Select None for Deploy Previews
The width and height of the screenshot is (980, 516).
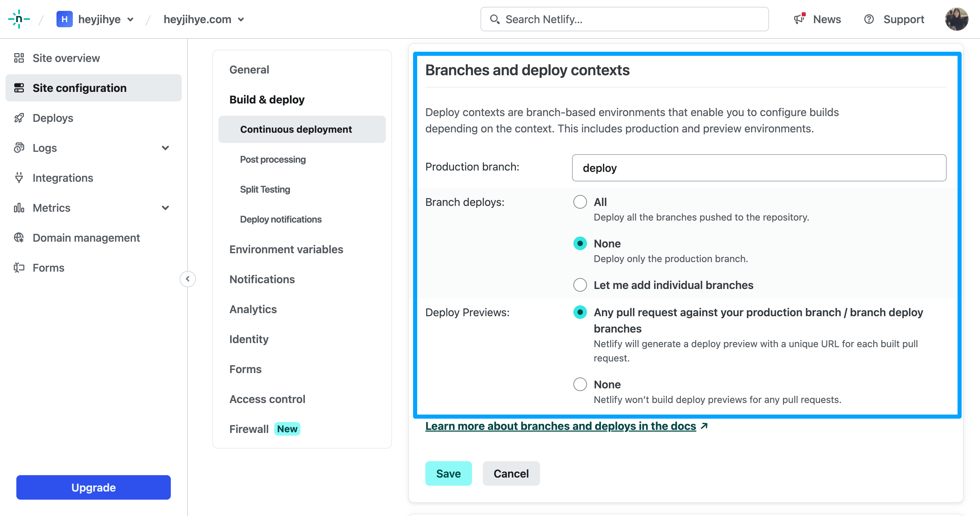580,384
